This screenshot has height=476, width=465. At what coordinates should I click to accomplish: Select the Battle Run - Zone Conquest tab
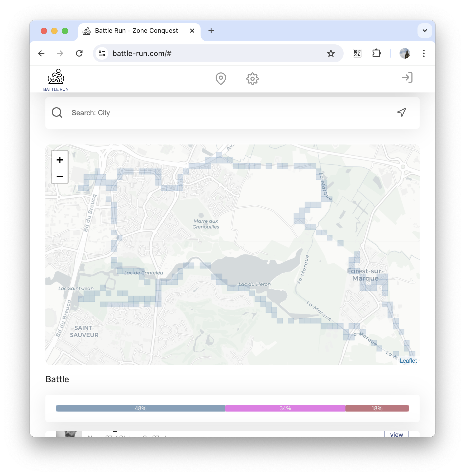tap(139, 31)
